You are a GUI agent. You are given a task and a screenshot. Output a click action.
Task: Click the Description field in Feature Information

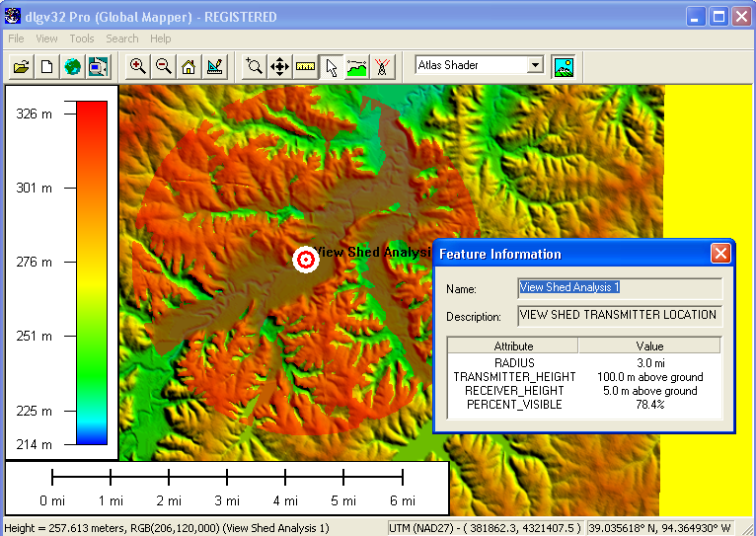[620, 315]
